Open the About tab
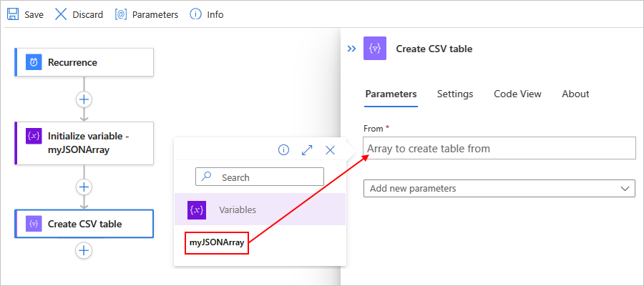 pyautogui.click(x=575, y=94)
